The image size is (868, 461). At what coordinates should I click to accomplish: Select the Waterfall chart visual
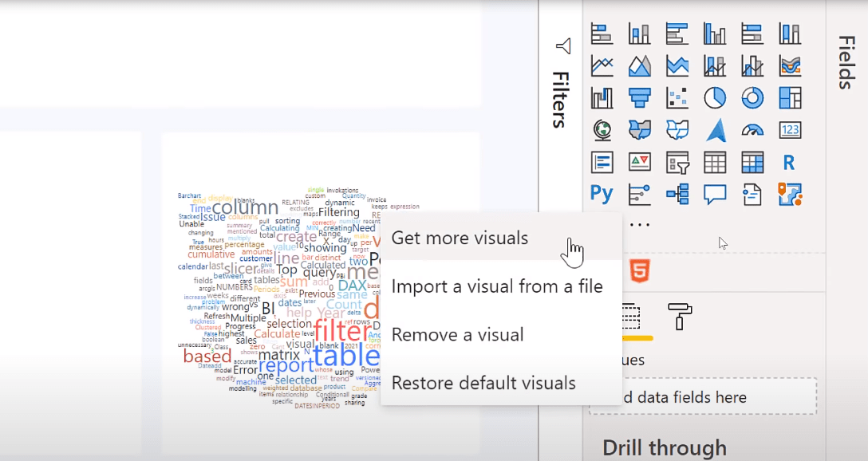coord(602,98)
